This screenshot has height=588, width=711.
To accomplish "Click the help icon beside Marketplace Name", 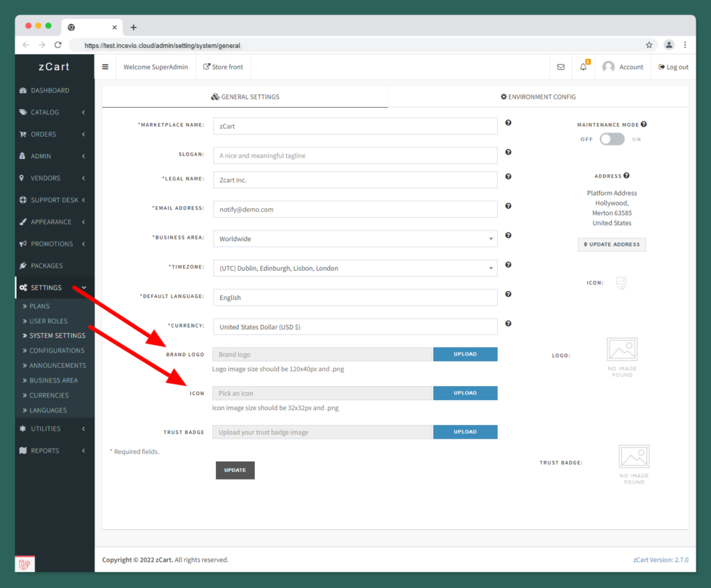I will (508, 123).
